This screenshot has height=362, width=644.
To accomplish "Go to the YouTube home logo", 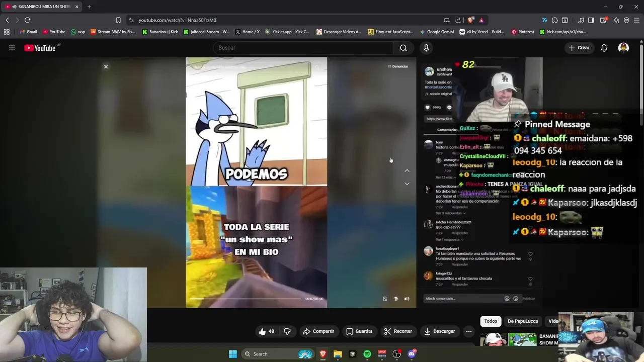I will [x=40, y=48].
